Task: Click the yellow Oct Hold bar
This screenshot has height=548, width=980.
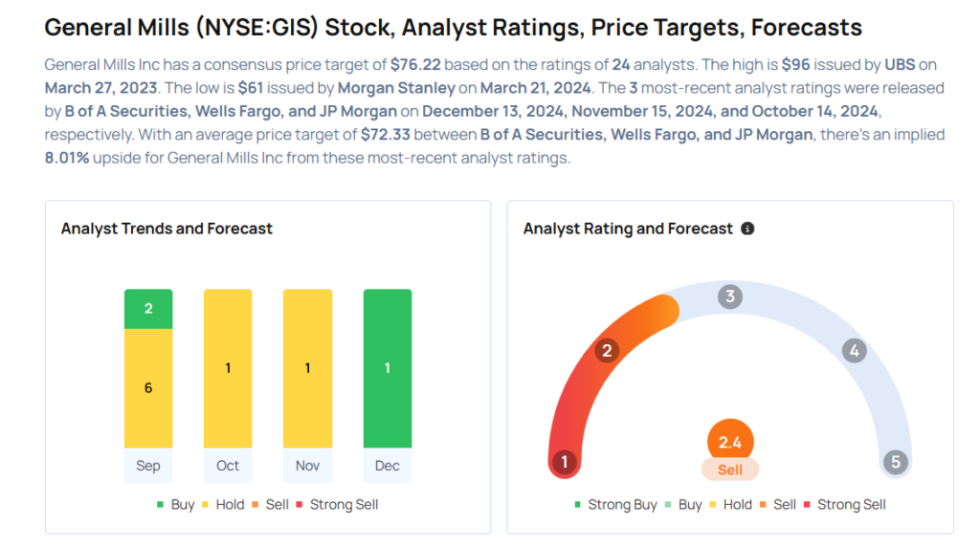Action: 228,368
